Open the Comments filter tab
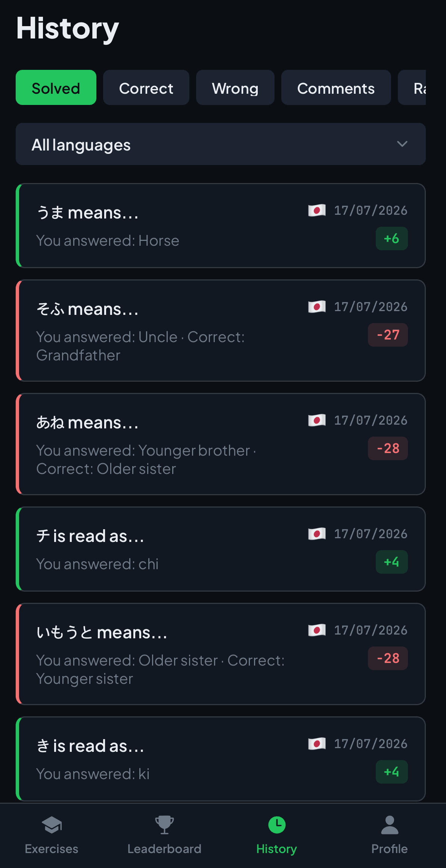Image resolution: width=446 pixels, height=868 pixels. coord(336,87)
